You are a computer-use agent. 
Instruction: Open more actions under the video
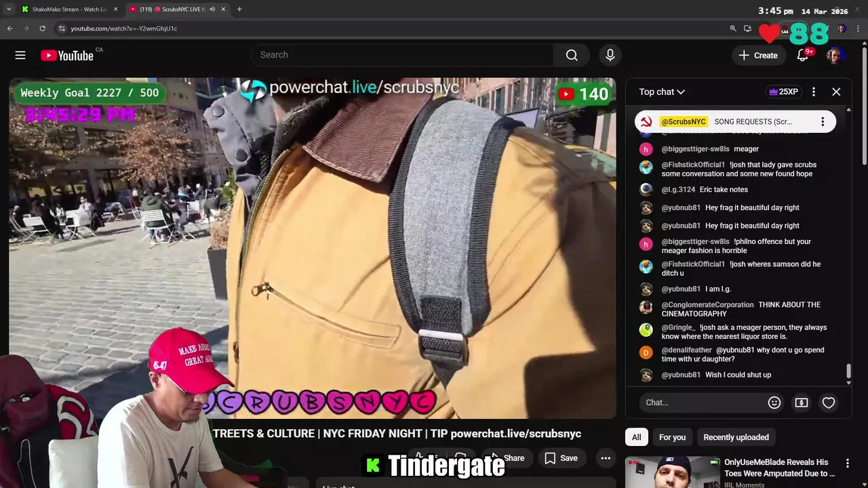(x=606, y=458)
